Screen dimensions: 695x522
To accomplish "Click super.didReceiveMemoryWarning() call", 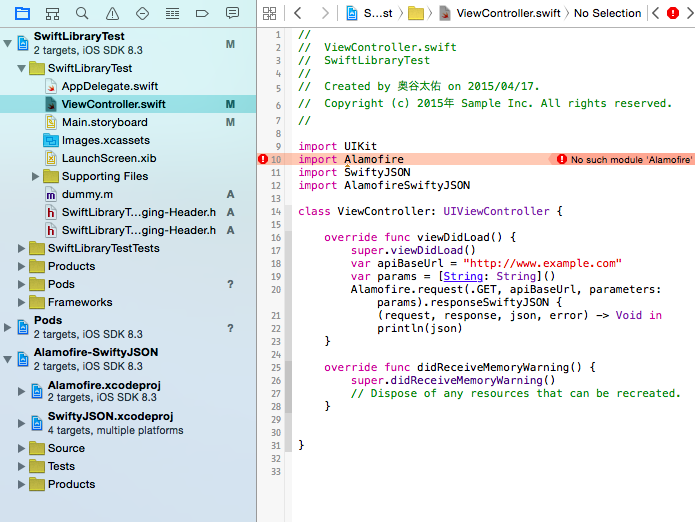I will point(453,381).
